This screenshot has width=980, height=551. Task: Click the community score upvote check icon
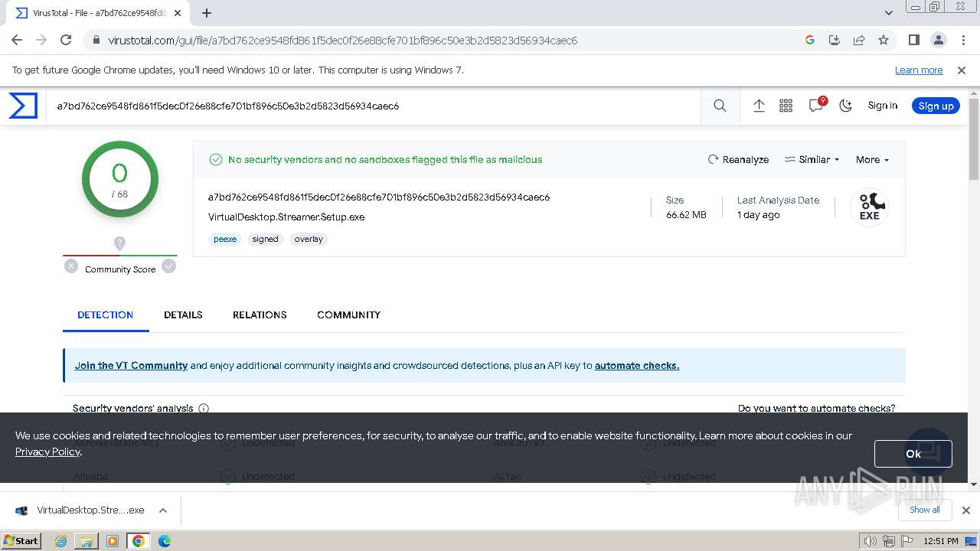pos(169,266)
